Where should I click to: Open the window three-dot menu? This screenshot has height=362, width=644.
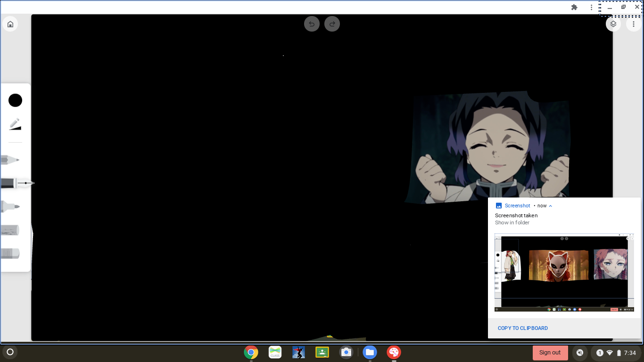(591, 7)
